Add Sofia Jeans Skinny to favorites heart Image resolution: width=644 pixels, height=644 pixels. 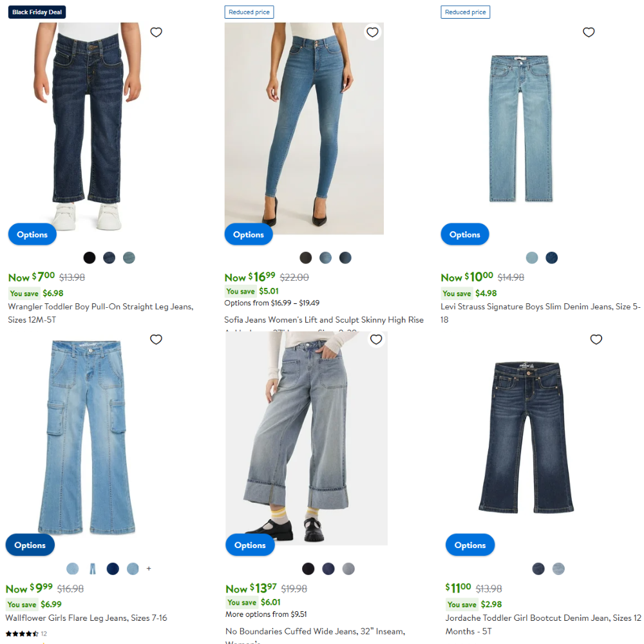[372, 32]
